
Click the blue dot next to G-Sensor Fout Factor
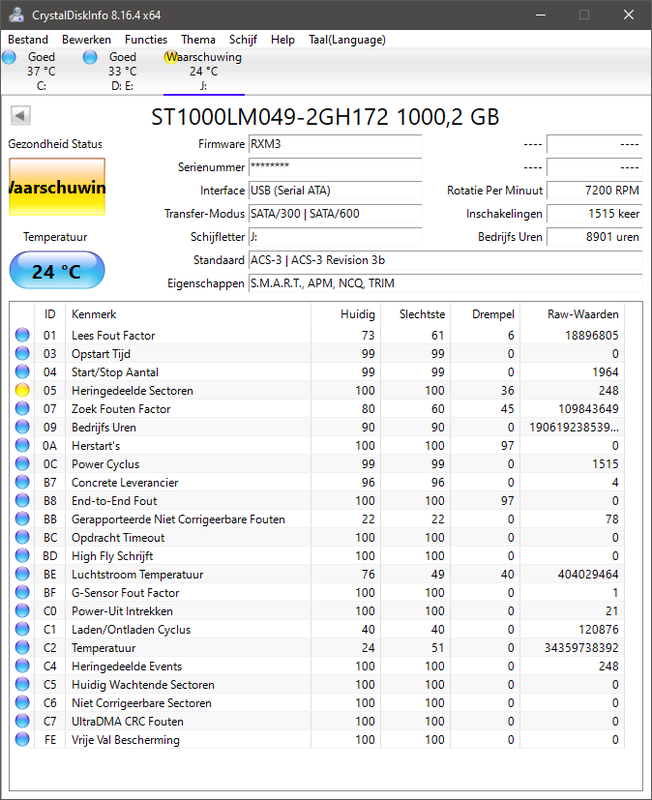pyautogui.click(x=22, y=592)
